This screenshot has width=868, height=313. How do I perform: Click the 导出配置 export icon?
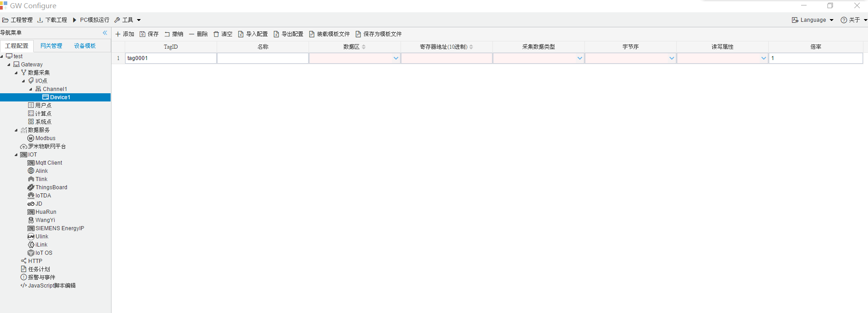[276, 34]
